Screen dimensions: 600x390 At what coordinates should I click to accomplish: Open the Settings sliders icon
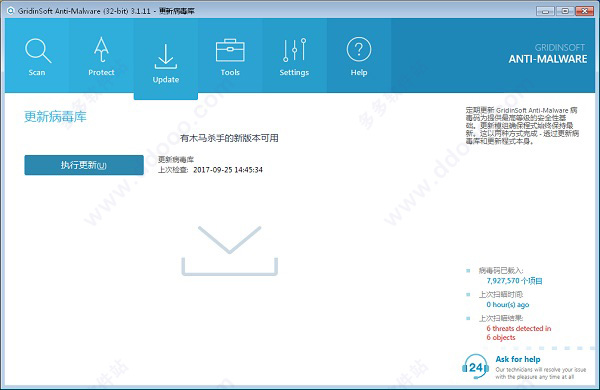click(x=294, y=50)
